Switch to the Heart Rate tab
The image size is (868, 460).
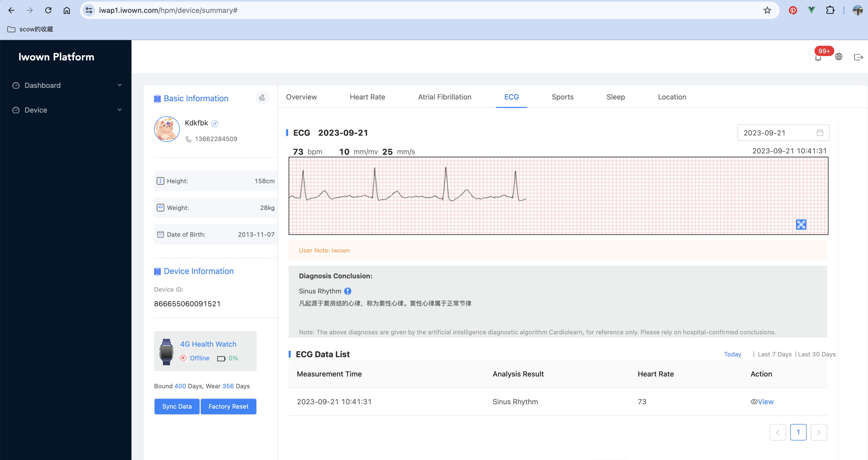click(367, 97)
